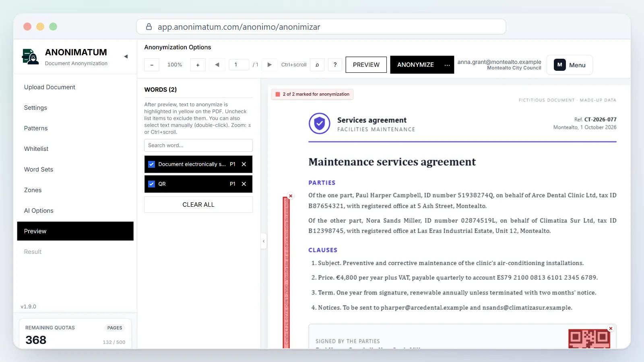
Task: Click the browser URL address bar
Action: pyautogui.click(x=321, y=27)
